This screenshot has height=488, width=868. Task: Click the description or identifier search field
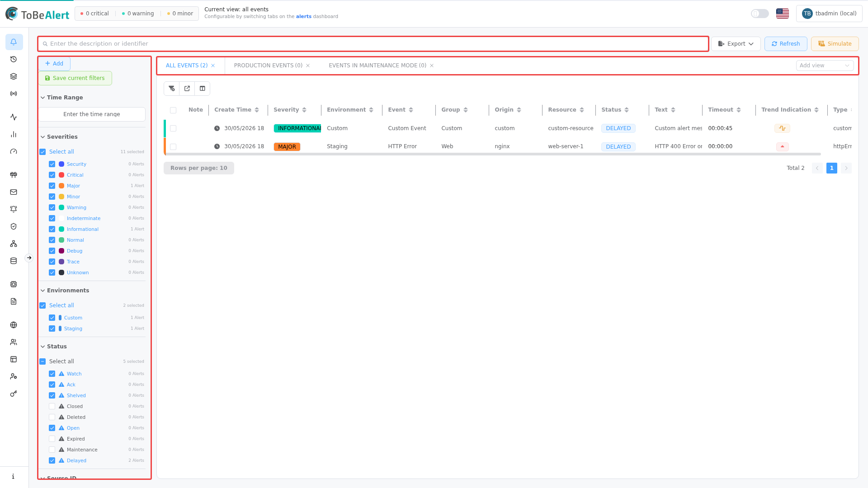(x=373, y=44)
